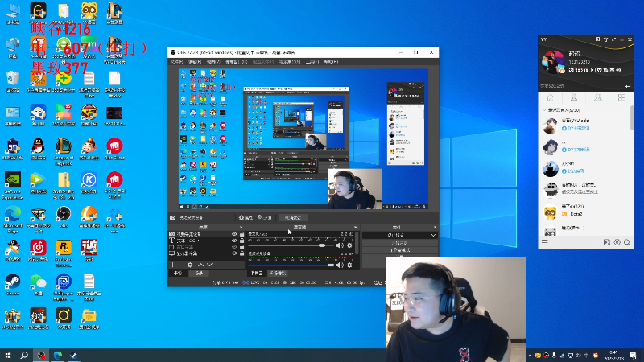Viewport: 644px width, 362px height.
Task: Open Riot Client desktop shortcut
Action: pos(114,149)
